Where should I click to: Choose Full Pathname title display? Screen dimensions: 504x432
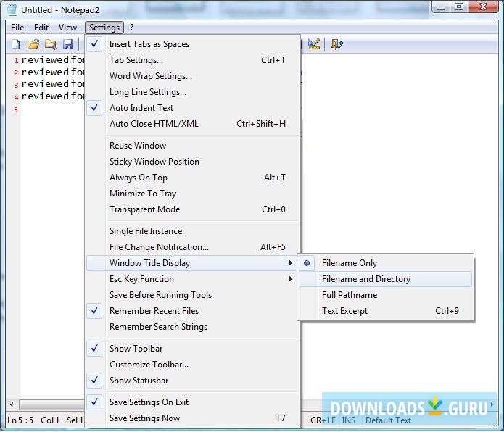point(386,295)
